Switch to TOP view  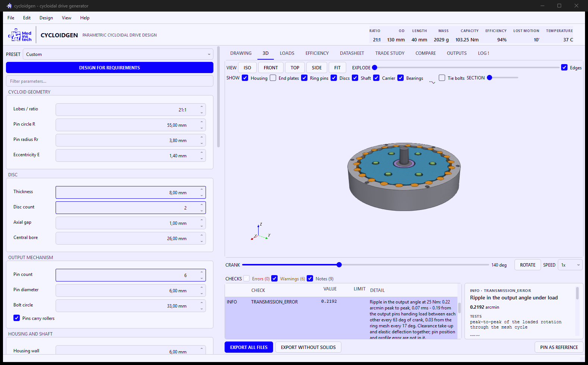(295, 68)
